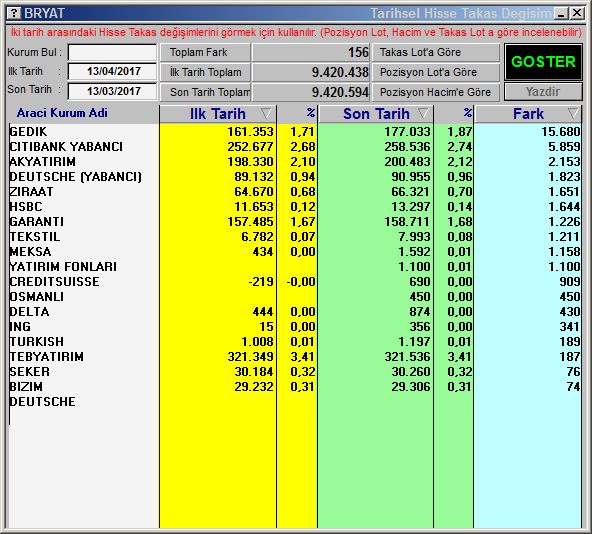The width and height of the screenshot is (592, 534).
Task: Select the last DEUTSCHE row
Action: pyautogui.click(x=42, y=402)
